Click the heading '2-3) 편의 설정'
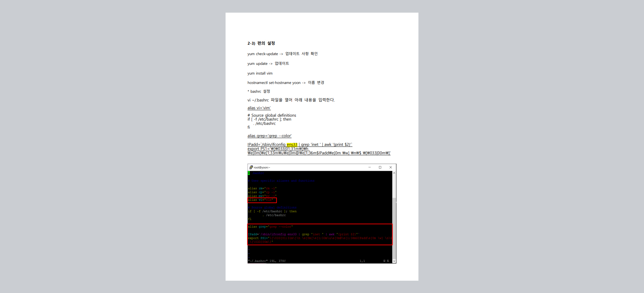The width and height of the screenshot is (644, 293). [x=261, y=43]
